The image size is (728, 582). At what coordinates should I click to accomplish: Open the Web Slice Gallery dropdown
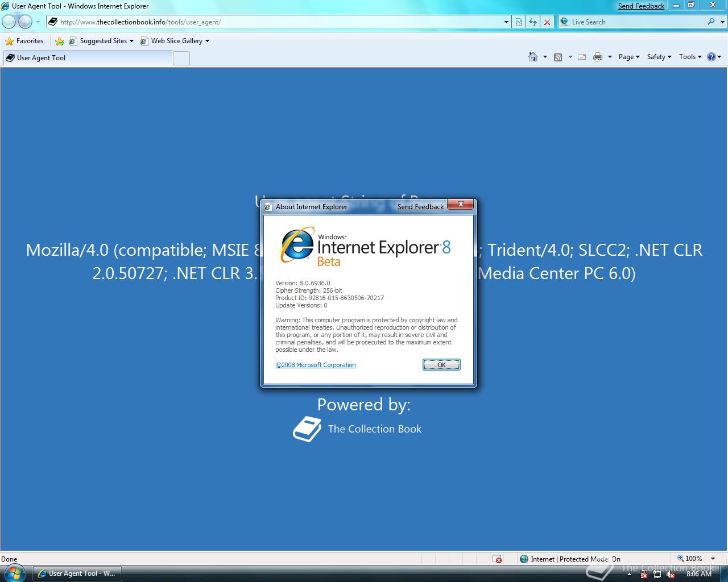point(174,41)
